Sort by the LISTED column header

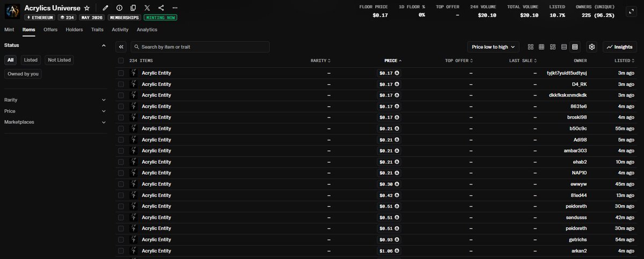click(625, 61)
